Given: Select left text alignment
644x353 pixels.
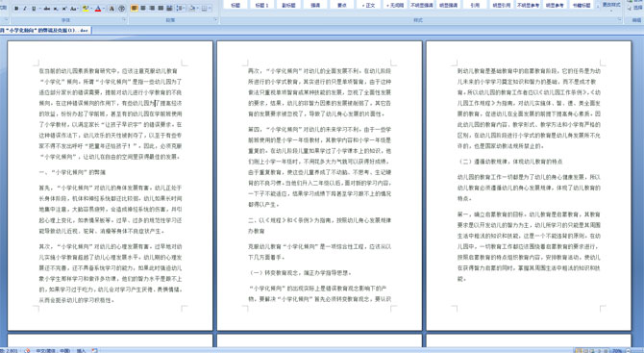Looking at the screenshot, I should click(x=135, y=9).
